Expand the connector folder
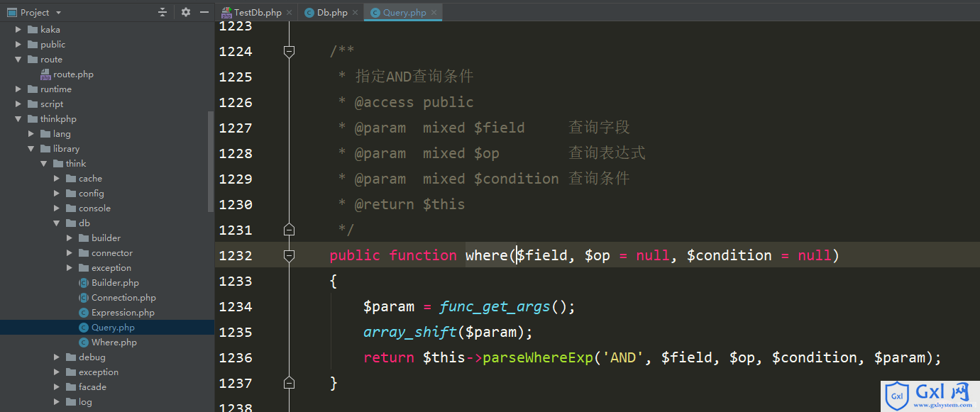The width and height of the screenshot is (980, 412). [70, 253]
